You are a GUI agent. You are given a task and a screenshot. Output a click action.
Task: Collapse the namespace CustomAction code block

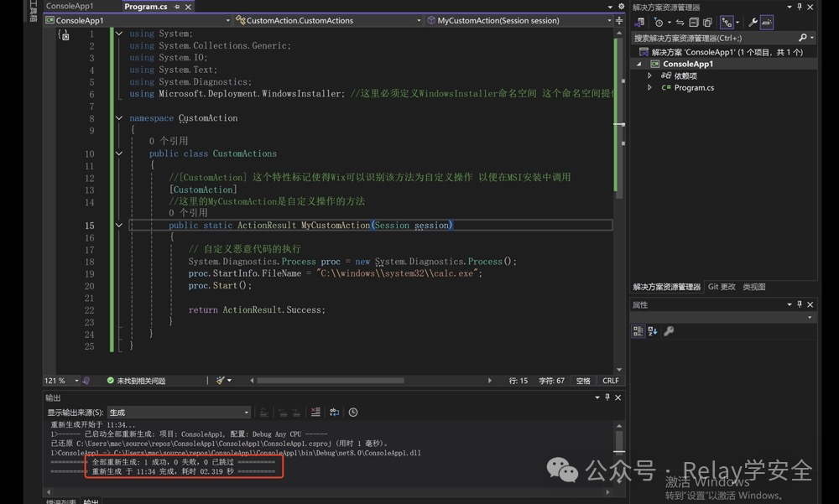tap(119, 117)
